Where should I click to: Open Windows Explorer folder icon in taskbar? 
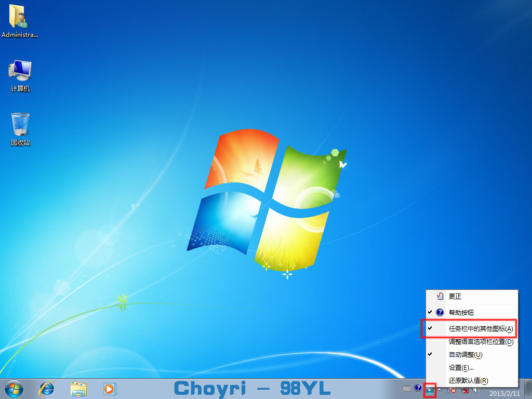click(78, 389)
